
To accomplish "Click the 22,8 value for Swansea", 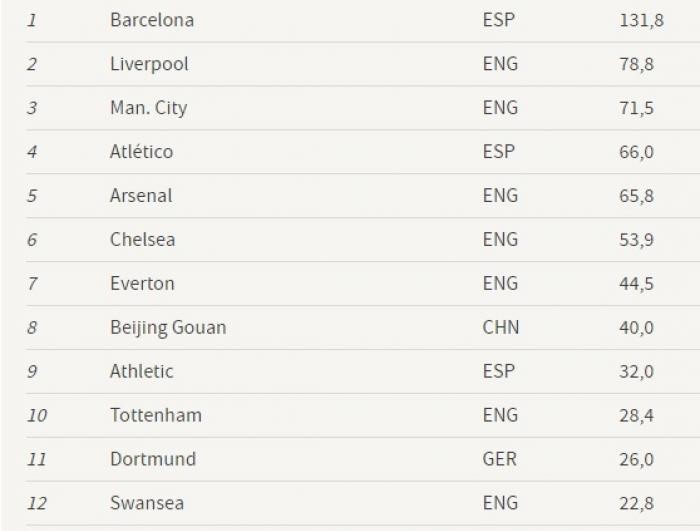I will click(x=637, y=504).
